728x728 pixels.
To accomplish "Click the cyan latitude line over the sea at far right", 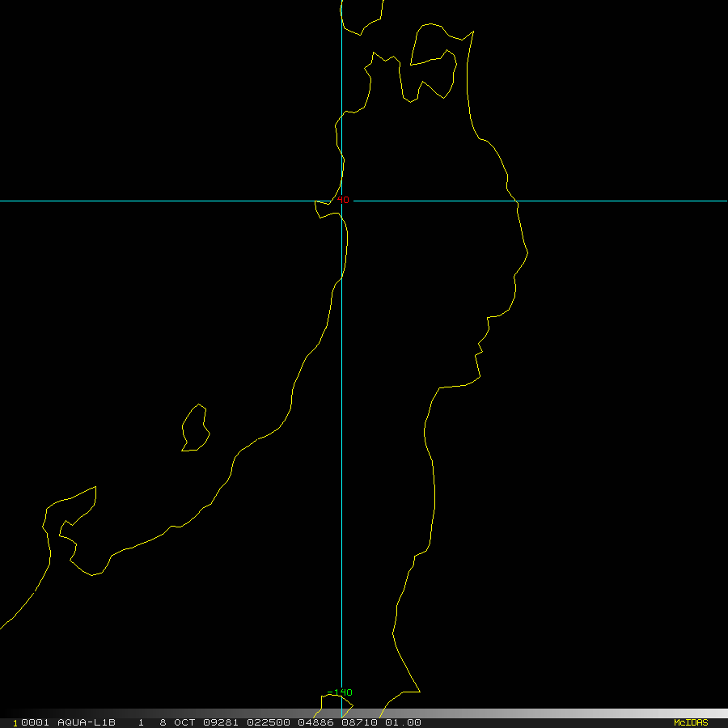I will pyautogui.click(x=650, y=201).
